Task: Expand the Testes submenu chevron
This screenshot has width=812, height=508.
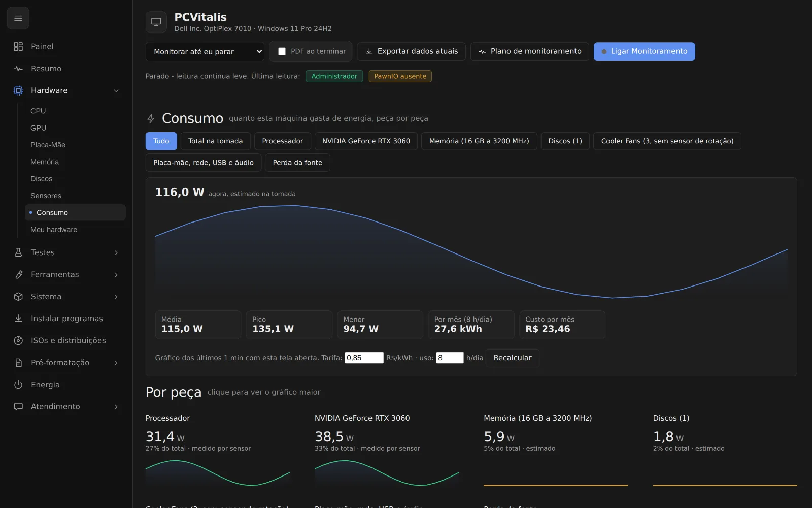Action: click(116, 252)
